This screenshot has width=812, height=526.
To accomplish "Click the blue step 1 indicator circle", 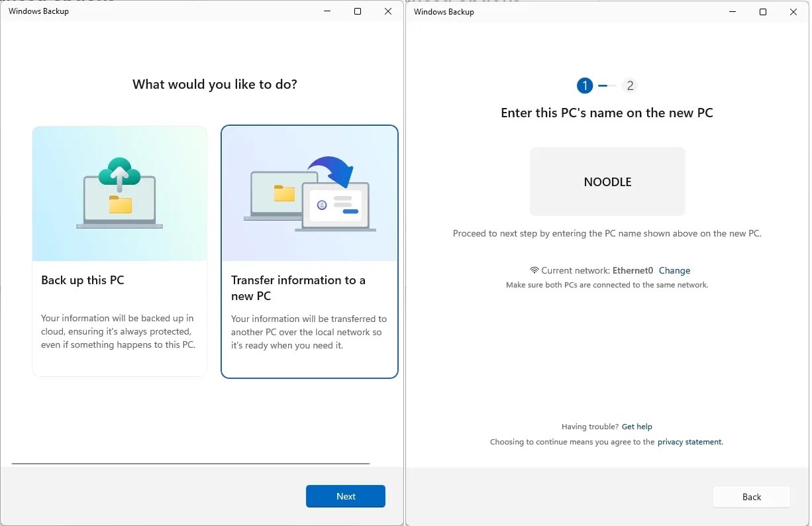I will (x=584, y=85).
